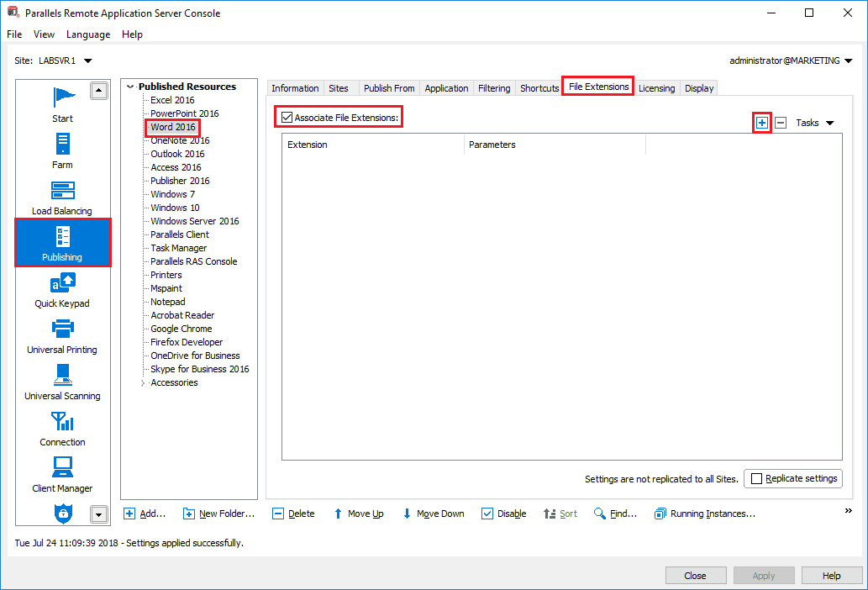Click the Apply button
868x590 pixels.
pyautogui.click(x=764, y=576)
